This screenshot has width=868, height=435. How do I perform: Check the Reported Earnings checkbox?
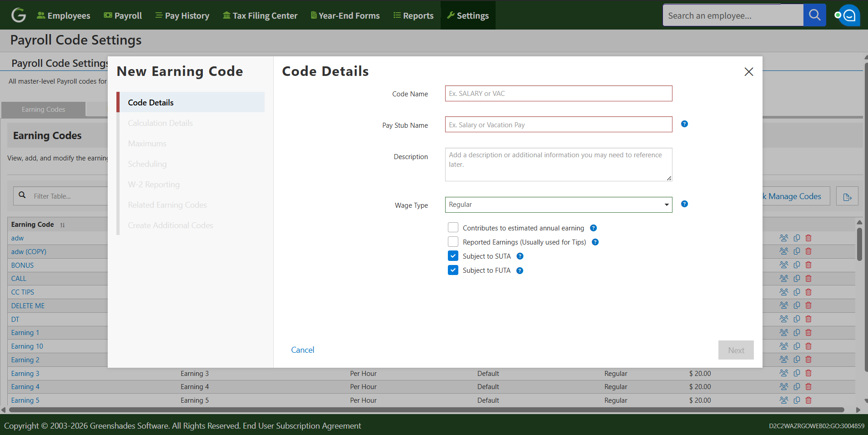pos(453,242)
